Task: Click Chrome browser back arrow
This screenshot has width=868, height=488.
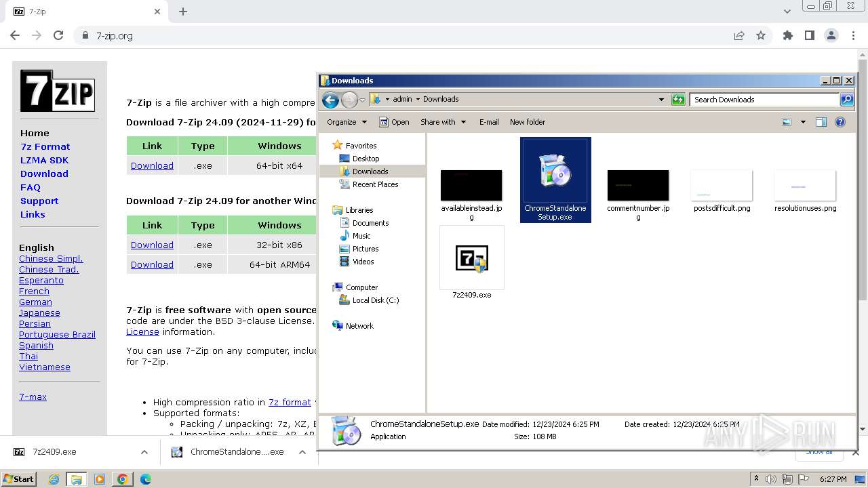Action: [x=15, y=35]
